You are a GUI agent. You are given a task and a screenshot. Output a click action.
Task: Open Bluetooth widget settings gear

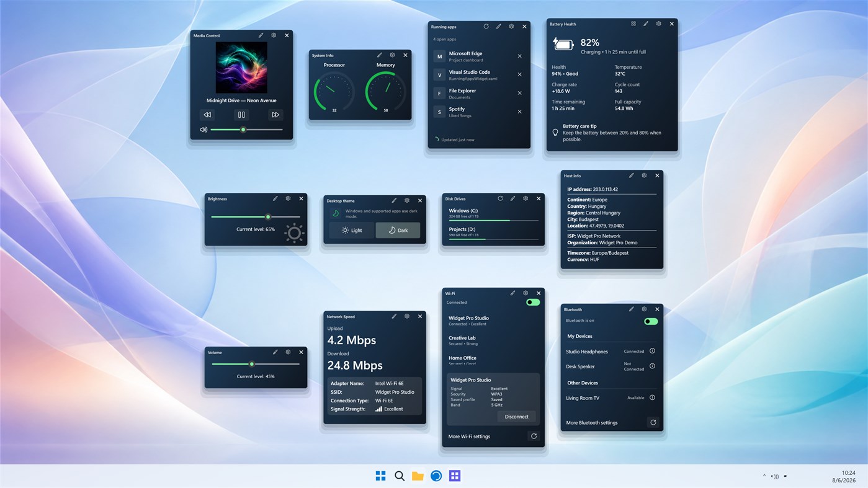(644, 309)
